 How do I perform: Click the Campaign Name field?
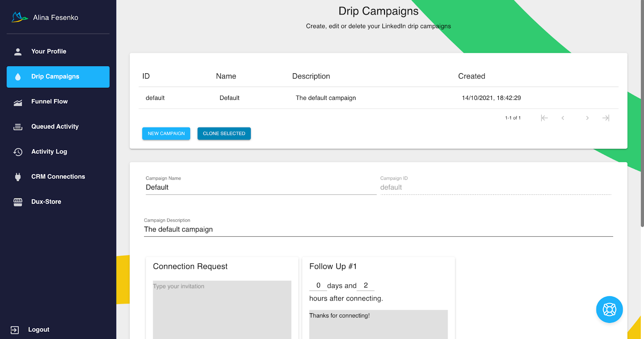261,188
